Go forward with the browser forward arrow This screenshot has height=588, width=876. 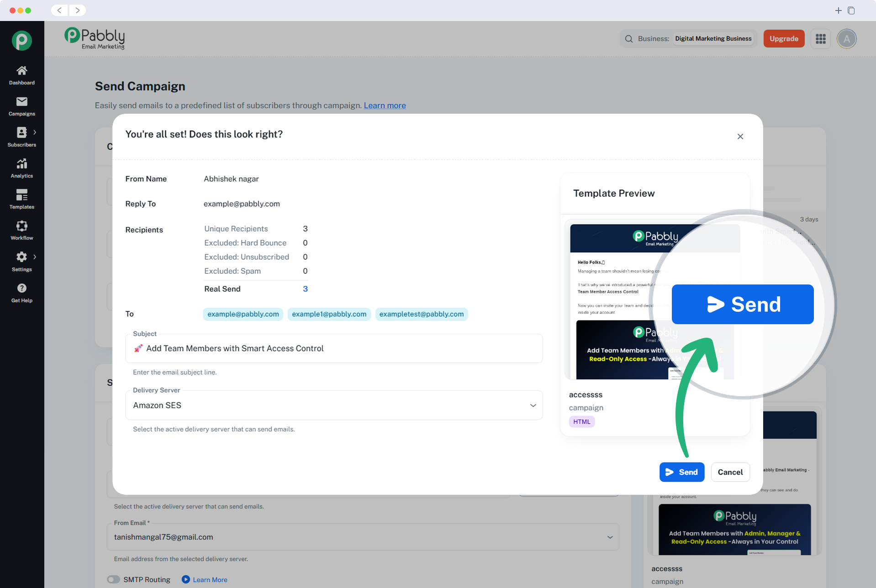pos(78,10)
